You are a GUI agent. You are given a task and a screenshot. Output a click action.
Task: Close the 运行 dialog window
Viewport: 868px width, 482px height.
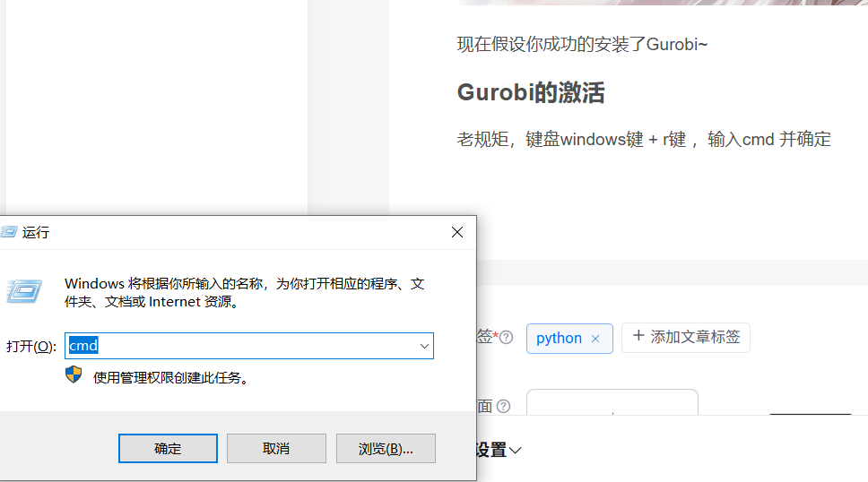pyautogui.click(x=457, y=232)
